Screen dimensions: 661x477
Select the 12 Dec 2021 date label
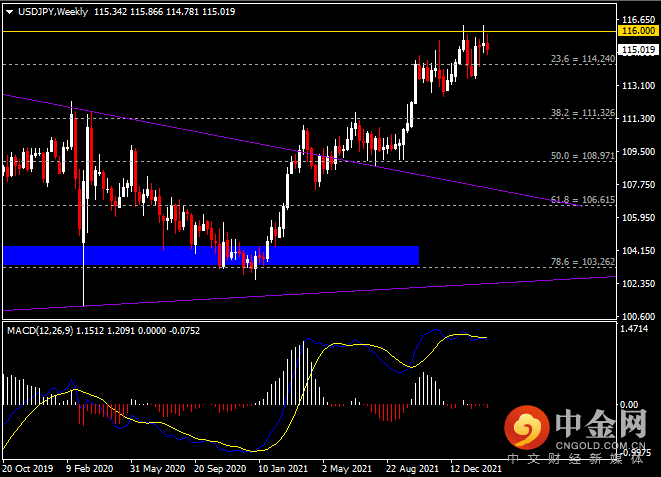coord(476,469)
